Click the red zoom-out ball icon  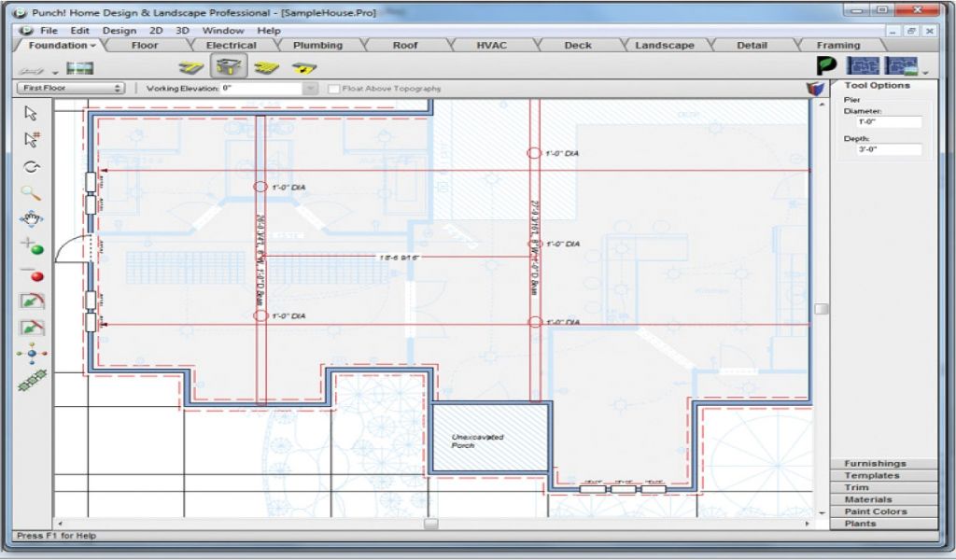coord(35,275)
